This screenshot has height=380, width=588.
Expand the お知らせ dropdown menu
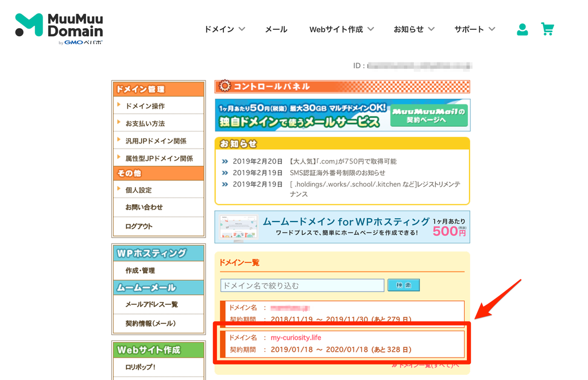pos(414,29)
